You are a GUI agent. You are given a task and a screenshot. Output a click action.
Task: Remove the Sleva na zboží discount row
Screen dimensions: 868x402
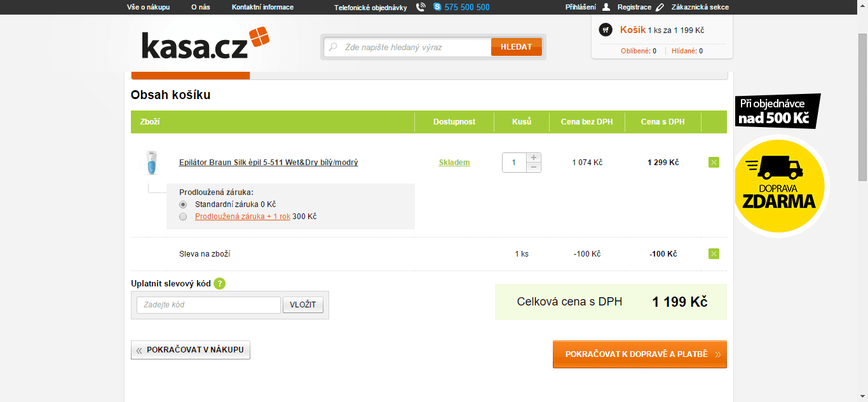pyautogui.click(x=714, y=254)
